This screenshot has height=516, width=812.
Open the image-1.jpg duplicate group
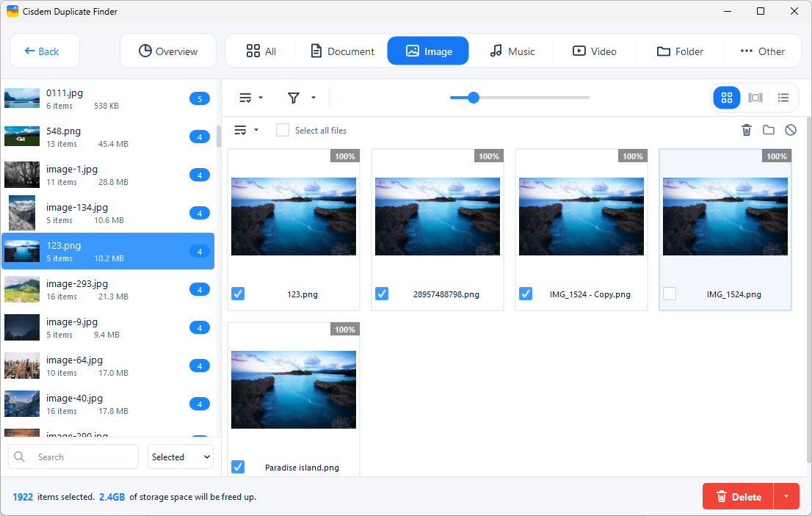108,175
